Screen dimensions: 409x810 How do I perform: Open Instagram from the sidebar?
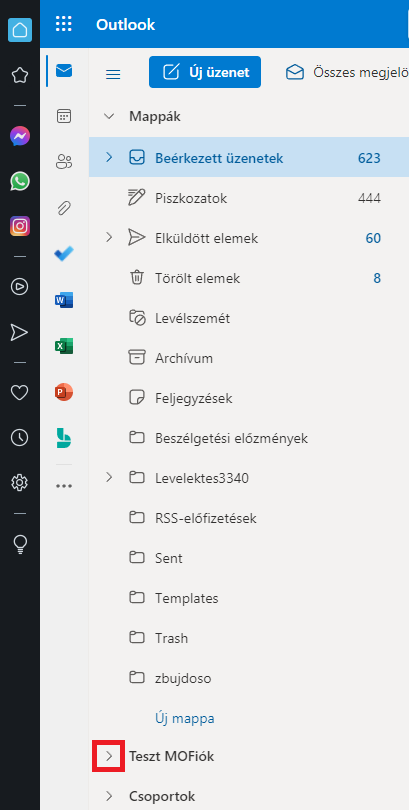[x=20, y=226]
